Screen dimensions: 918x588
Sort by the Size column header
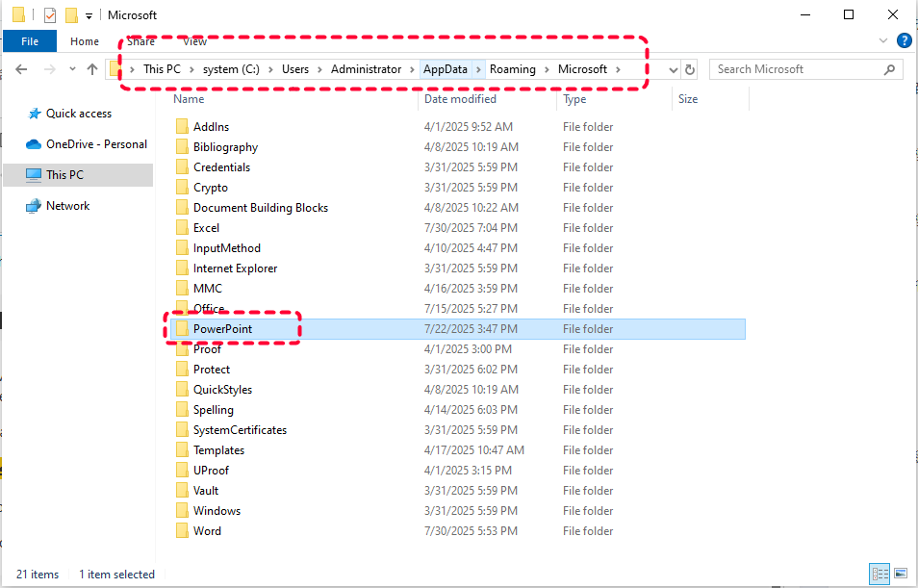[x=688, y=99]
